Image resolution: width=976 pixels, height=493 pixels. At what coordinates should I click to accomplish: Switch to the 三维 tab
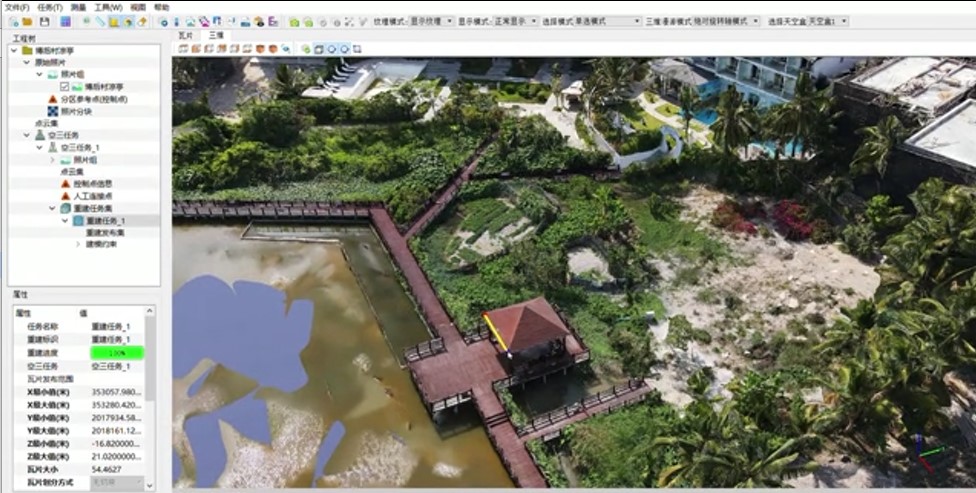(x=216, y=35)
